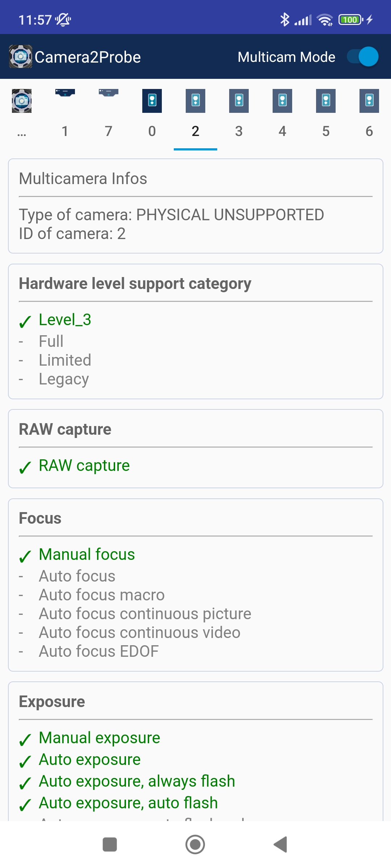Open the overview tab gear-camera icon
391x868 pixels.
(22, 101)
